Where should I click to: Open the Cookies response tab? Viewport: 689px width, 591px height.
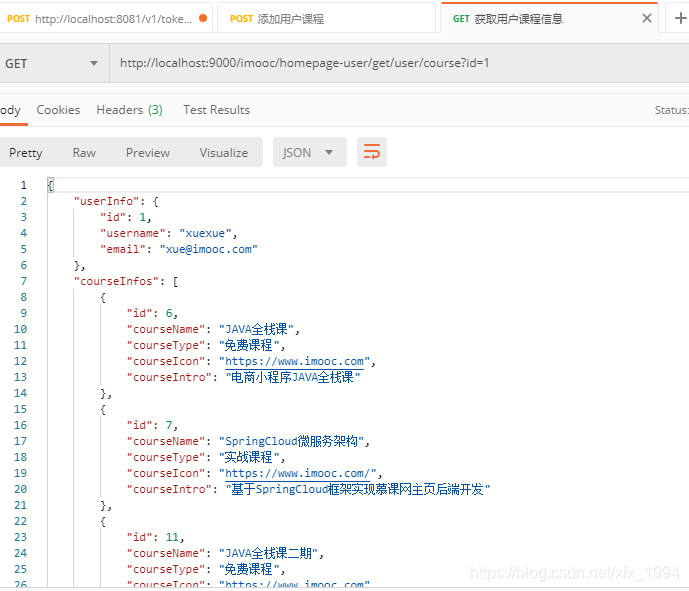pos(58,110)
